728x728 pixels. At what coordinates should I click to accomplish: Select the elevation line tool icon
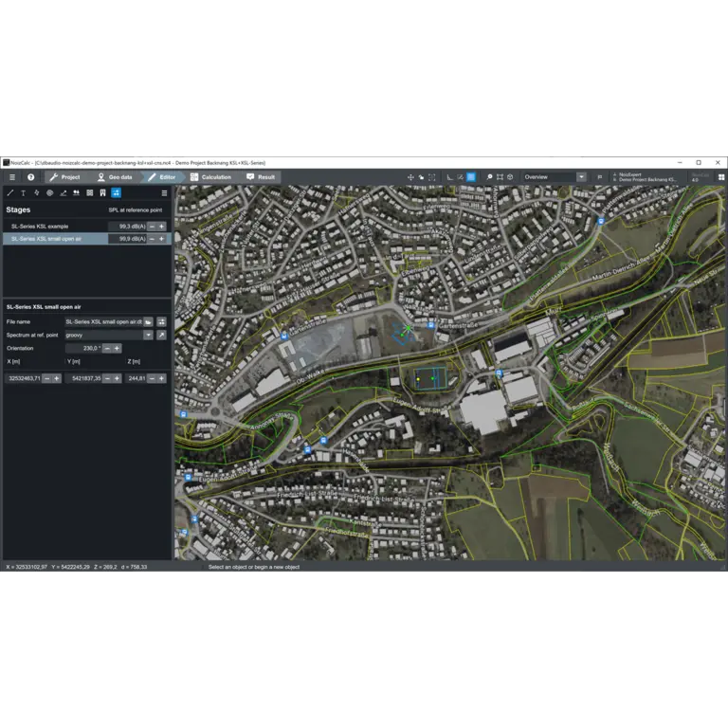64,192
